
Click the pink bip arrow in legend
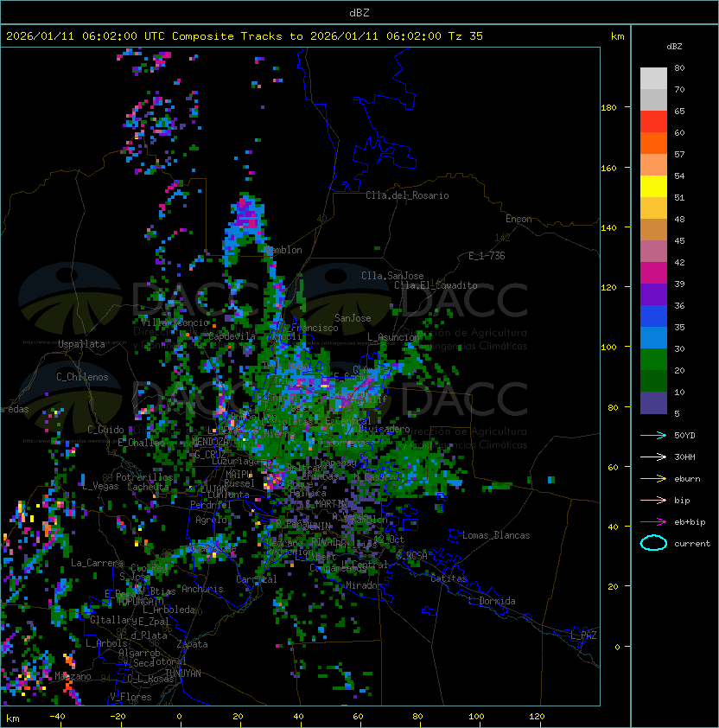click(653, 500)
